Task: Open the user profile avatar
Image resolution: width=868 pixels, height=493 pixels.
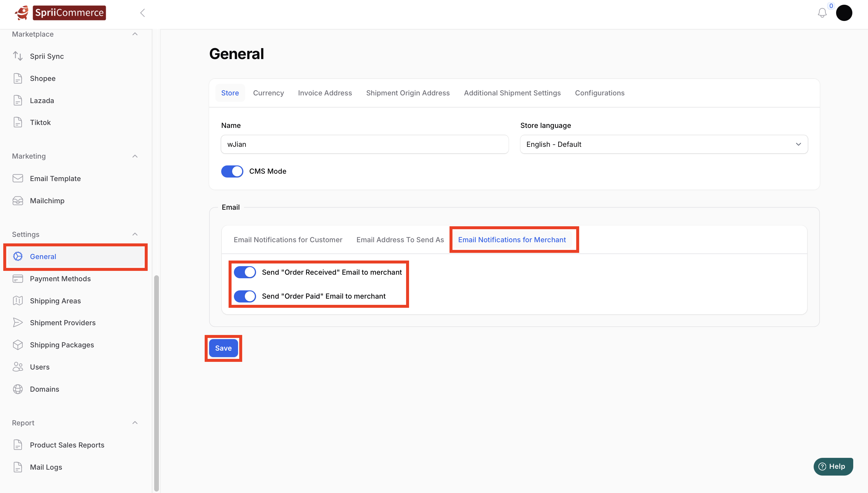Action: (x=843, y=13)
